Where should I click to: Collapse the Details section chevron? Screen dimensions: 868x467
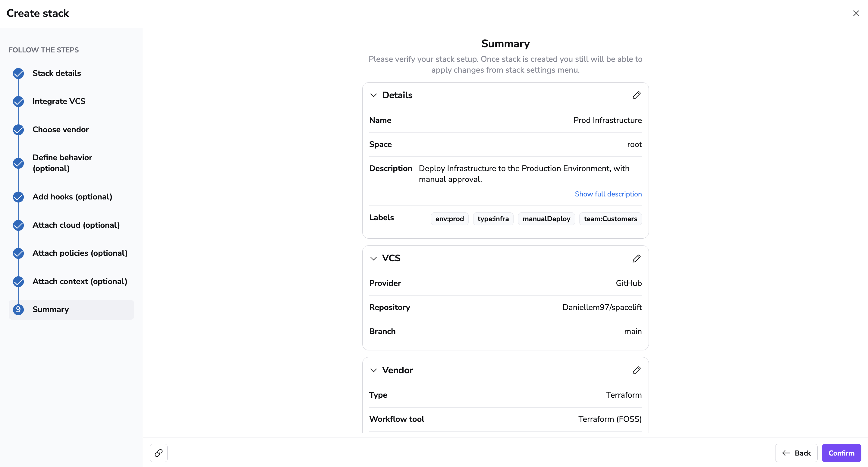pos(373,95)
